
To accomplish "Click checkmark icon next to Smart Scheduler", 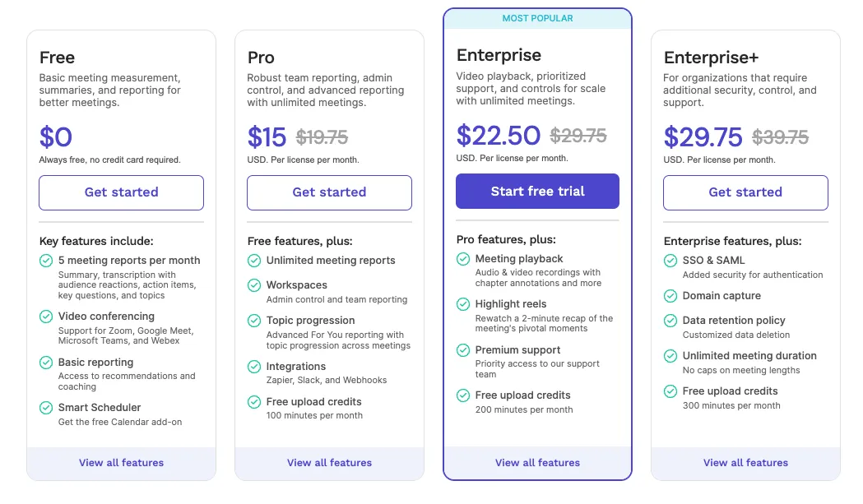I will point(46,408).
